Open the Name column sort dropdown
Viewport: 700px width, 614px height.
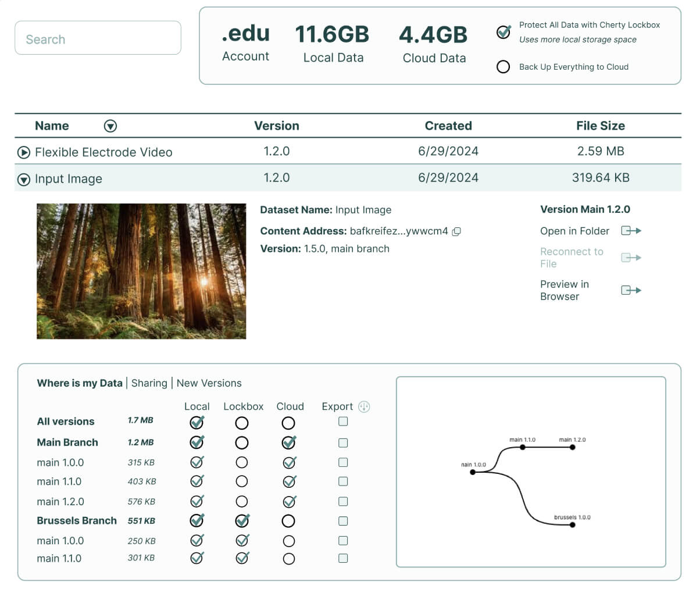pos(110,126)
